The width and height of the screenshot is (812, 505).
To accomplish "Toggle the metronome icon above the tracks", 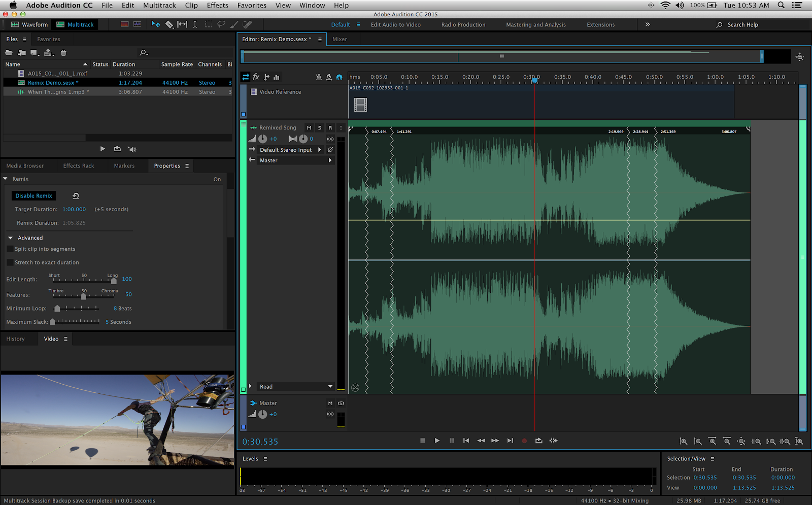I will point(319,77).
